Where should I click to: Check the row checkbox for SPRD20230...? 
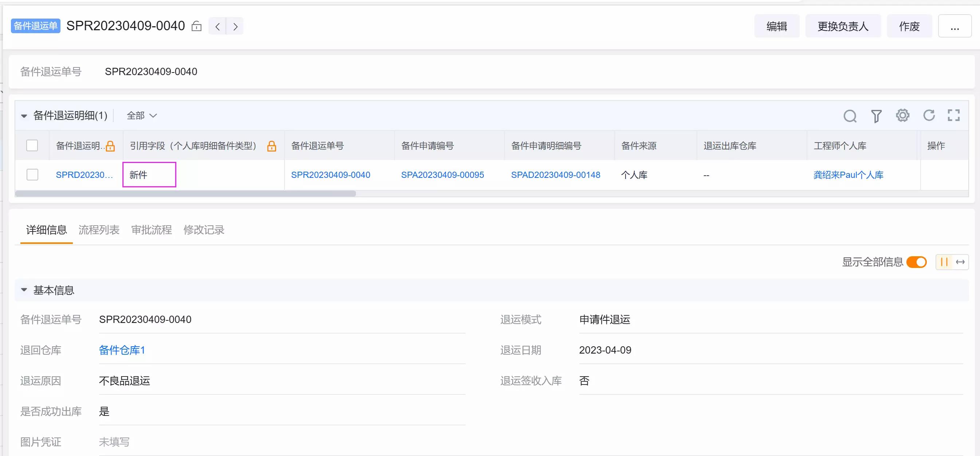(34, 175)
